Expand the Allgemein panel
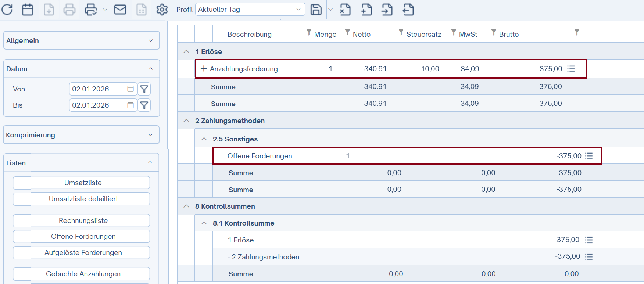The width and height of the screenshot is (644, 284). click(x=81, y=40)
